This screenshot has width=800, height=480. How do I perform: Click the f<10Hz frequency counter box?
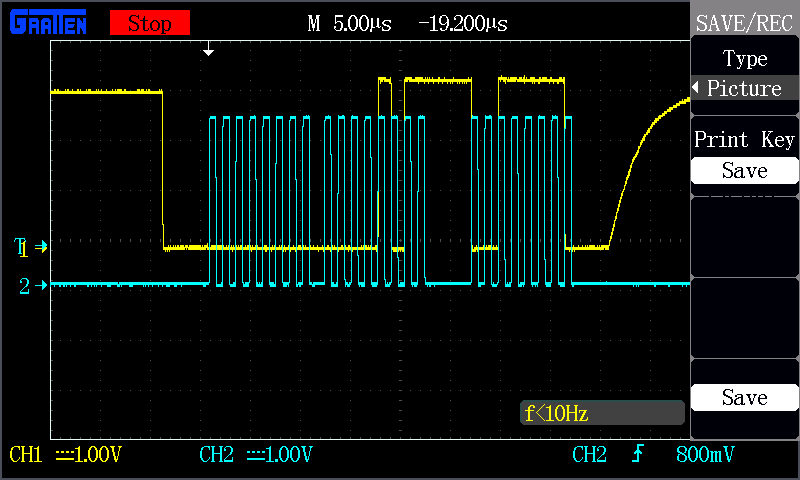(x=602, y=413)
